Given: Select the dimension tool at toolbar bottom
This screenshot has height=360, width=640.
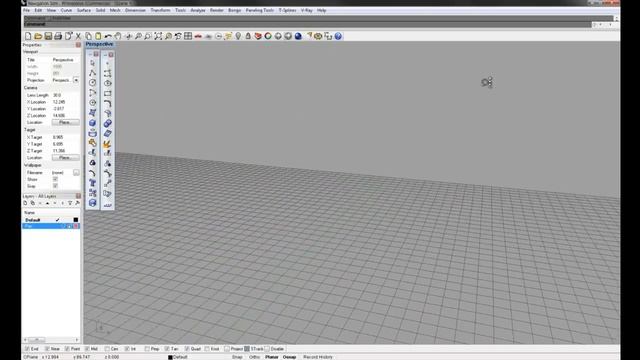Looking at the screenshot, I should click(x=107, y=204).
